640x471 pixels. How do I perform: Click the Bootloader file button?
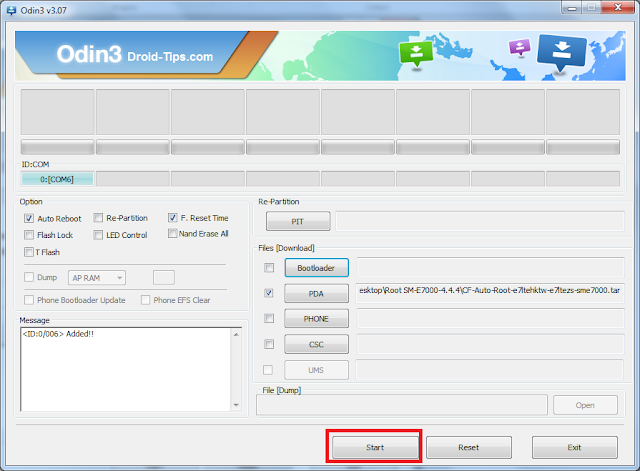pyautogui.click(x=316, y=268)
